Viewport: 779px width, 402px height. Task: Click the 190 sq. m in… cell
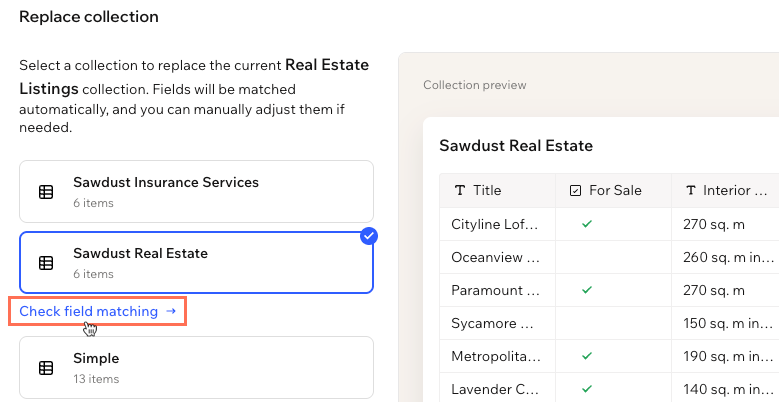(725, 356)
